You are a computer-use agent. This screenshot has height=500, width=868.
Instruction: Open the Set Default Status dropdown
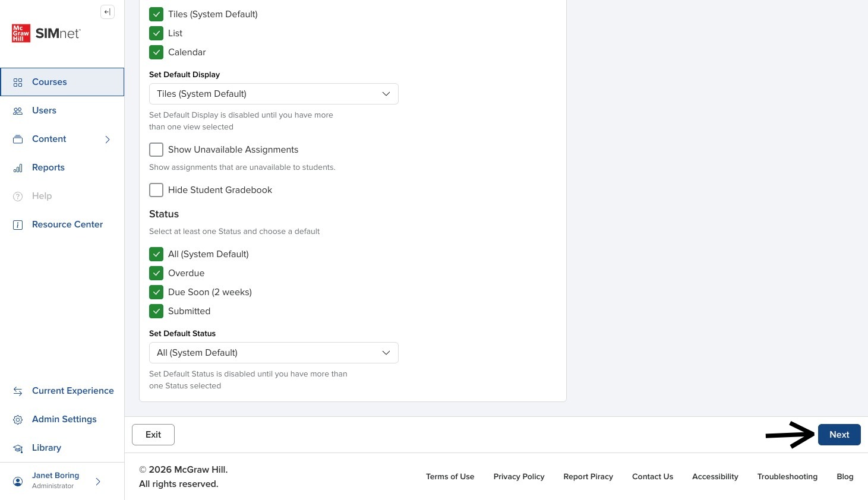click(x=273, y=353)
